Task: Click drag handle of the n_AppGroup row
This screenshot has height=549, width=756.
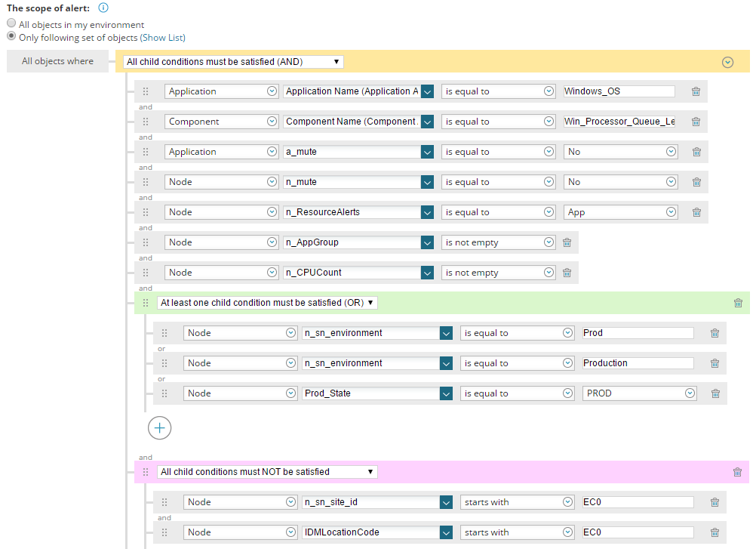Action: tap(146, 242)
